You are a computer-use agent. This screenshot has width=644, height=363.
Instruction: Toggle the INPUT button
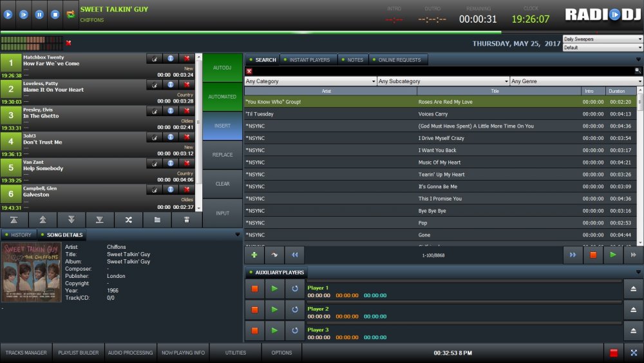click(222, 213)
